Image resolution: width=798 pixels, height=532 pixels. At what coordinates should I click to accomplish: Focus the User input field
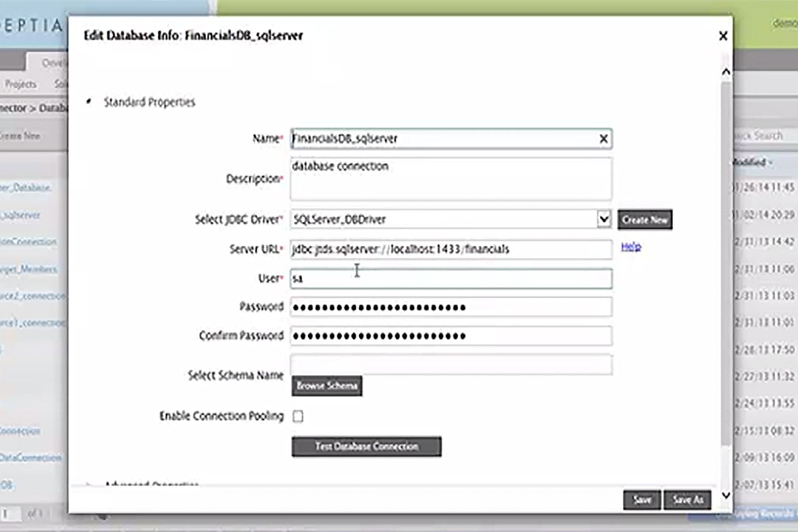450,279
